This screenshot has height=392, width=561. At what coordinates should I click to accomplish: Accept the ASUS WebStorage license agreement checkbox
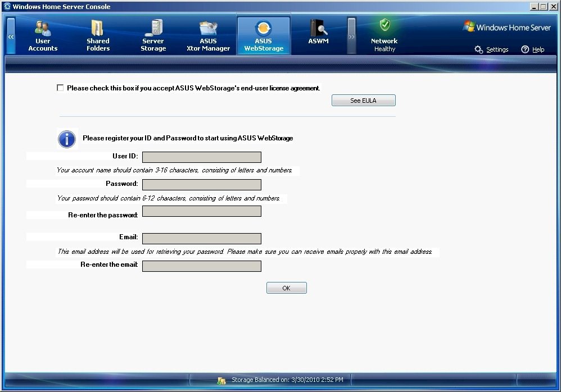pos(60,88)
